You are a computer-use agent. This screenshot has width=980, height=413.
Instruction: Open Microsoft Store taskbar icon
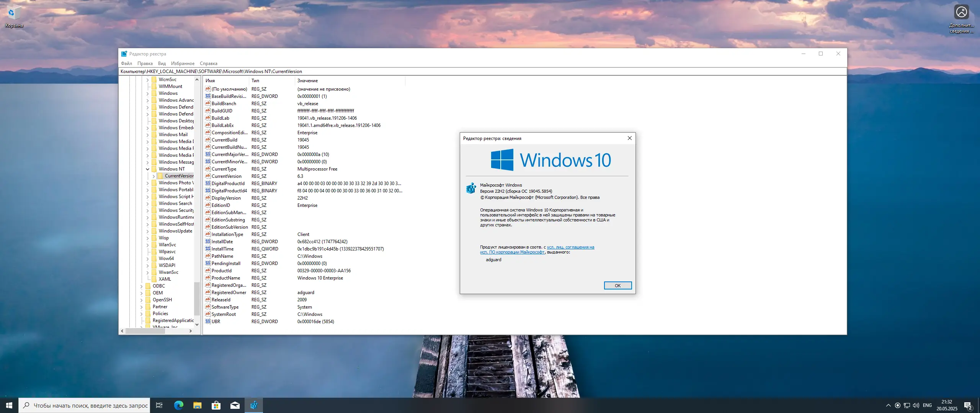pyautogui.click(x=216, y=405)
